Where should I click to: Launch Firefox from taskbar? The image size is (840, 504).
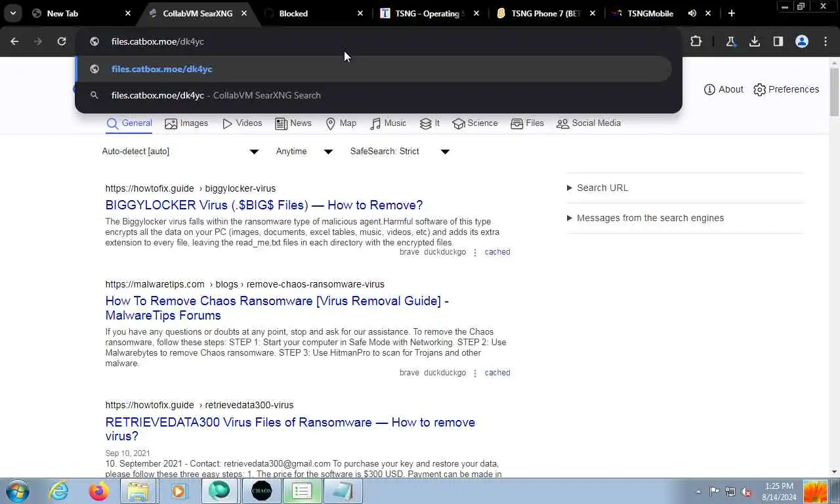(x=99, y=491)
